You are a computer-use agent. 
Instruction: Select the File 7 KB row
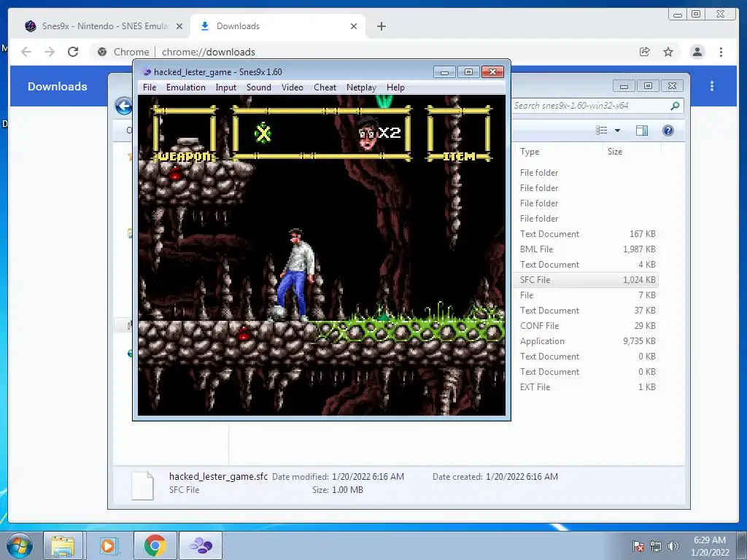[587, 295]
